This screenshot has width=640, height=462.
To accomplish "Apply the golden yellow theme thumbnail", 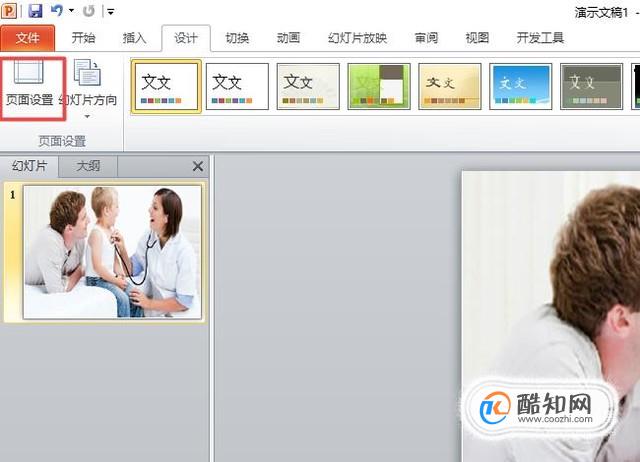I will 450,86.
